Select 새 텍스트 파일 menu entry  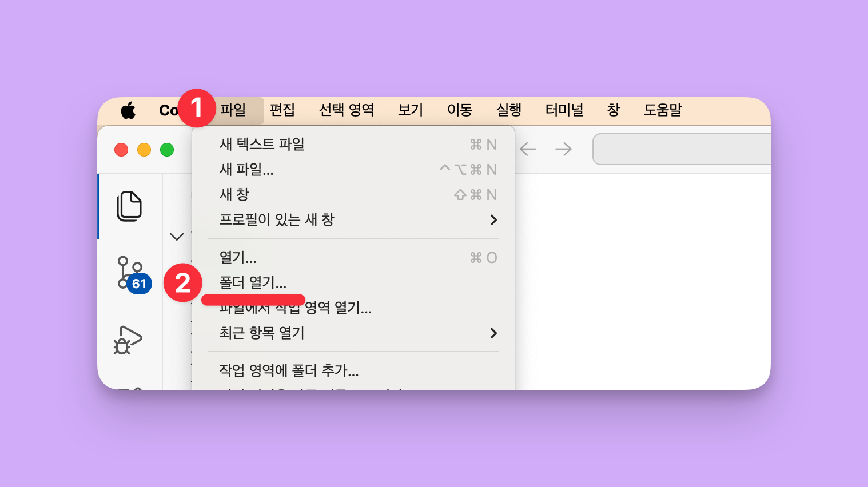pyautogui.click(x=262, y=145)
